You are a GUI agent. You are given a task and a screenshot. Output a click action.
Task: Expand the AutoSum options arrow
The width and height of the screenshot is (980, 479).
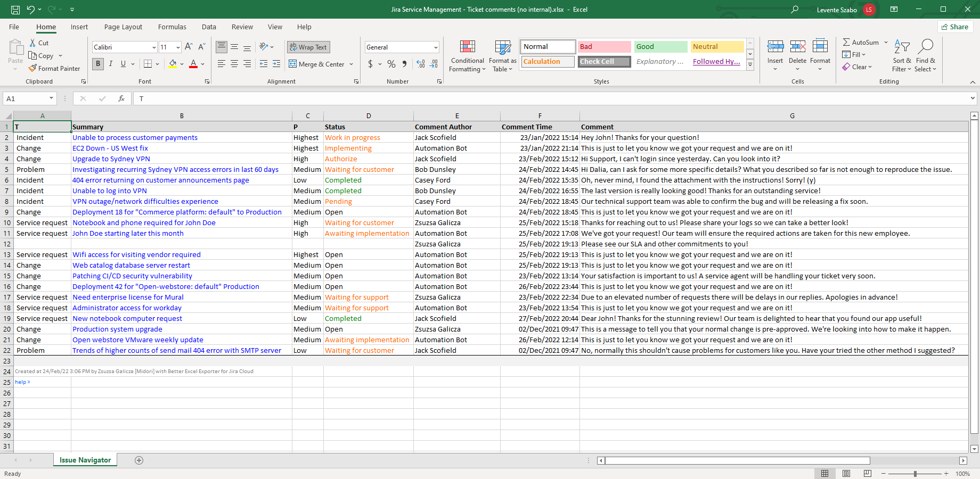click(x=886, y=43)
